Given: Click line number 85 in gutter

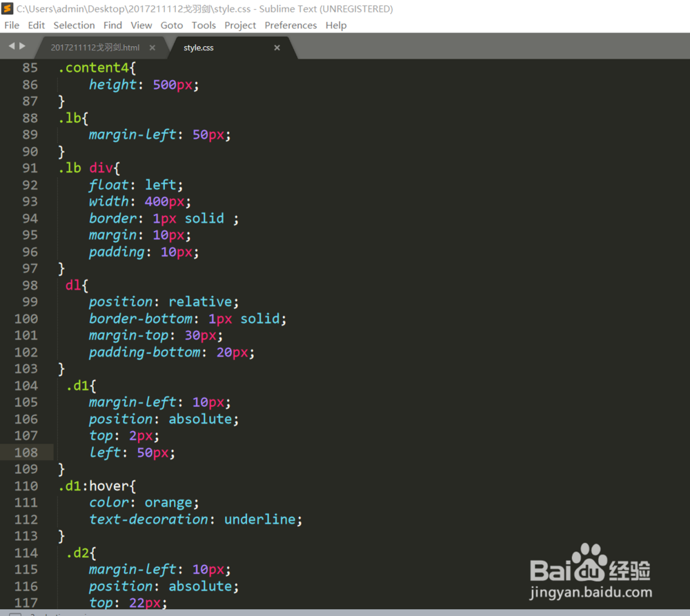Looking at the screenshot, I should coord(30,68).
